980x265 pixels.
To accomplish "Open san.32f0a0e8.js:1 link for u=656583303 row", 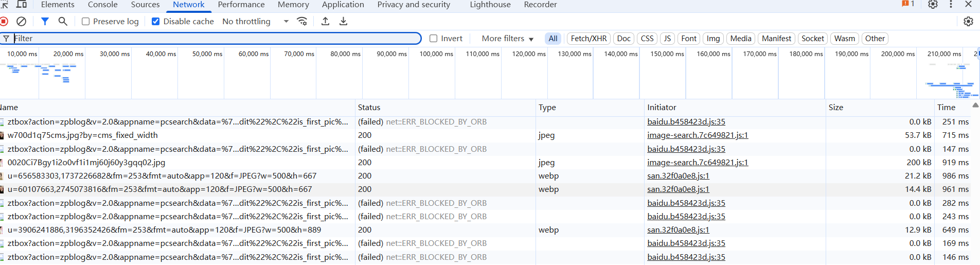I will tap(678, 176).
